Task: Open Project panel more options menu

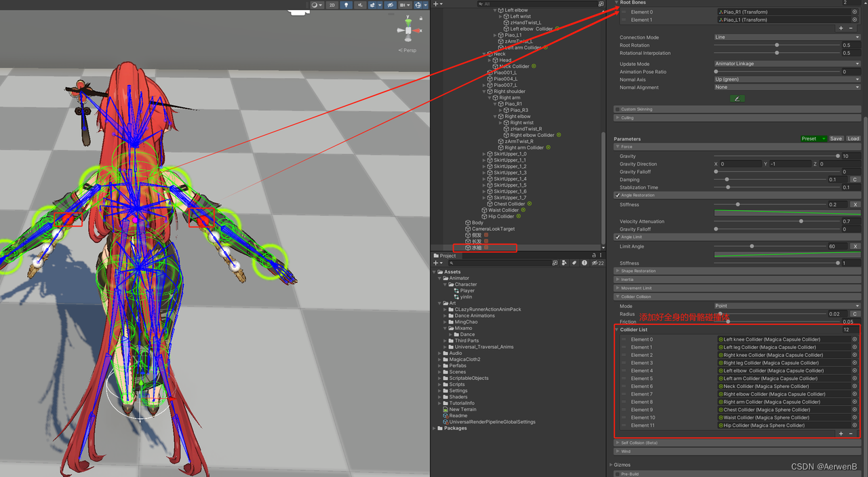Action: point(601,256)
